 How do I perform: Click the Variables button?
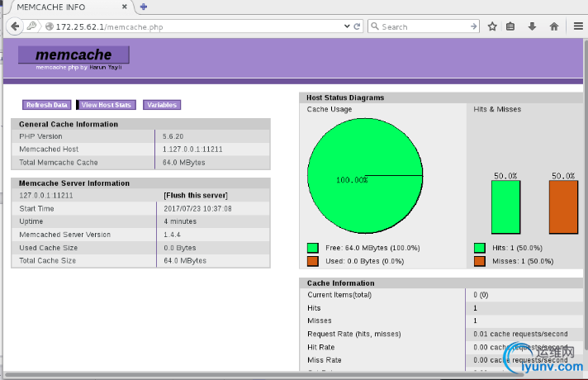[x=162, y=105]
